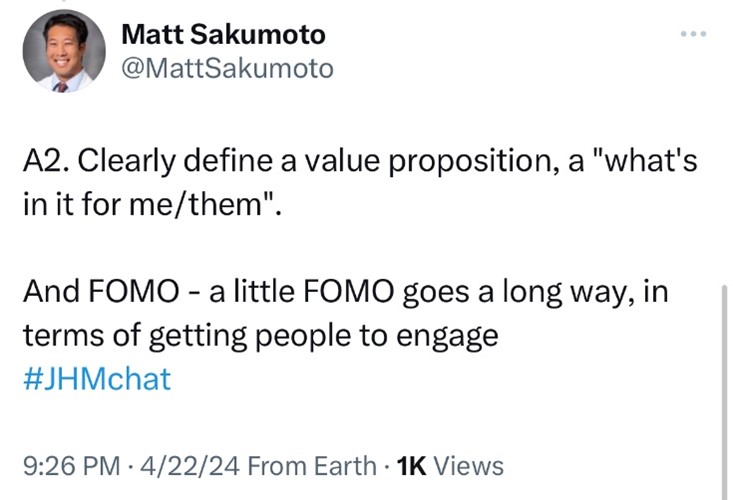This screenshot has width=733, height=500.
Task: Click the "And FOMO" text at line start
Action: [x=73, y=293]
